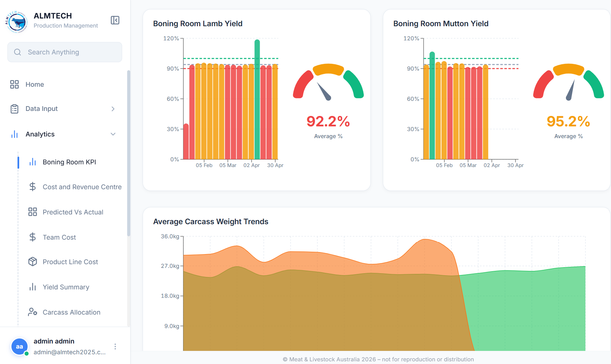Open Carcass Allocation page
611x364 pixels.
pos(72,312)
